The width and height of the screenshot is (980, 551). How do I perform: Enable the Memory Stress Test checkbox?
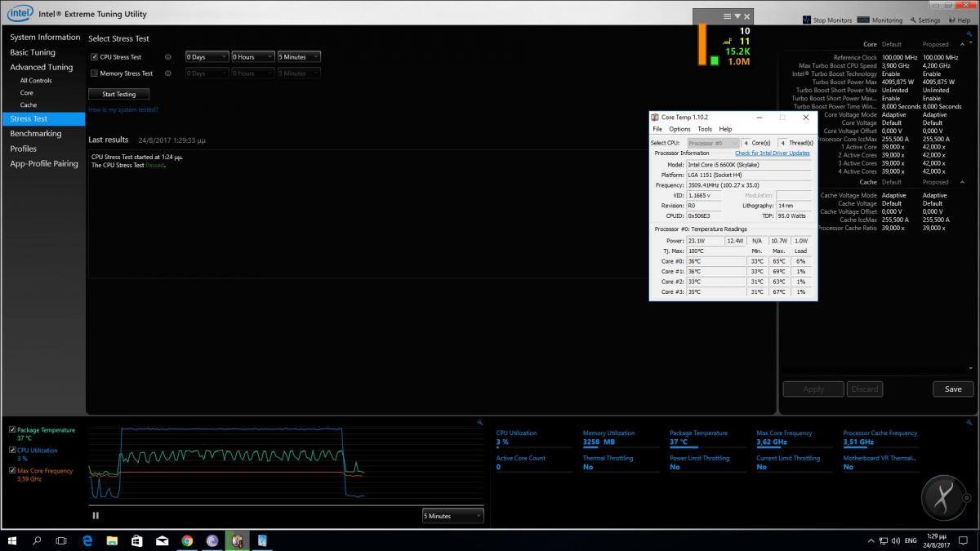coord(94,73)
